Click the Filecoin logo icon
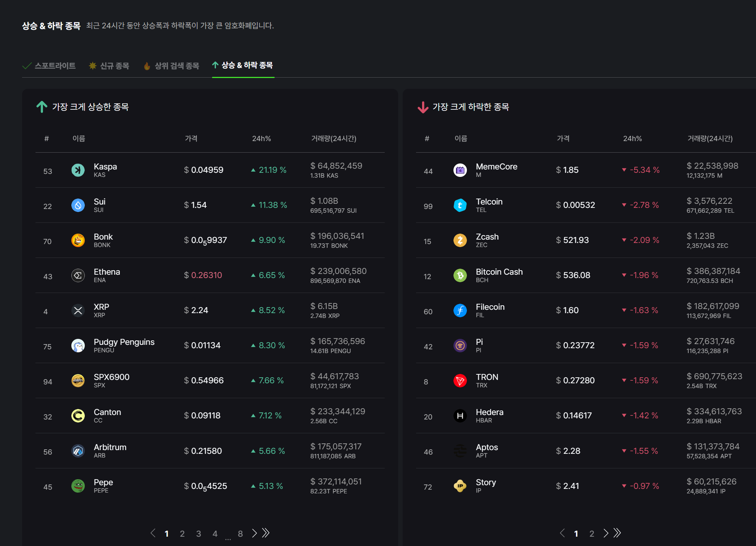 click(x=460, y=311)
